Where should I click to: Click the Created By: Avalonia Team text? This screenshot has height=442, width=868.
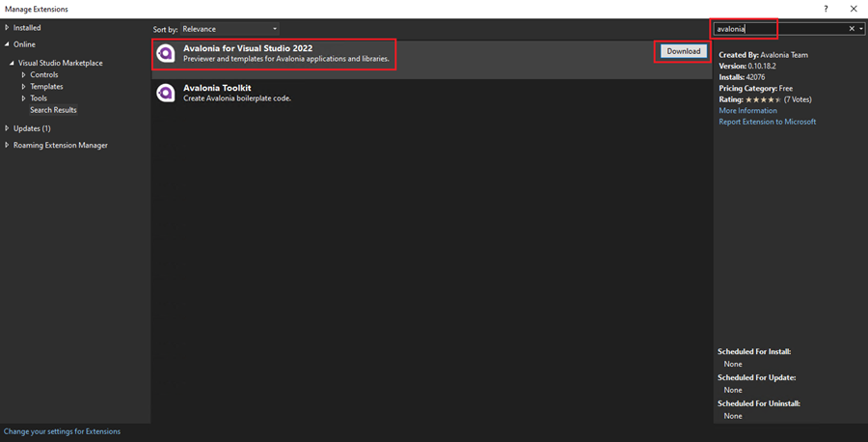(x=764, y=55)
